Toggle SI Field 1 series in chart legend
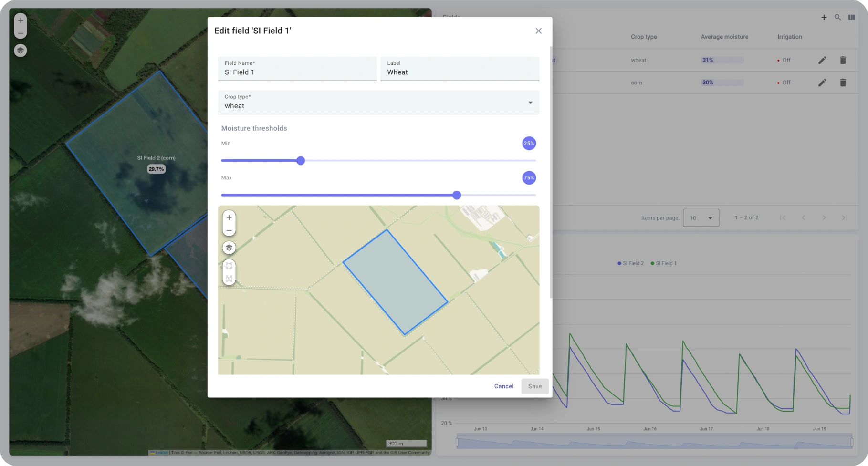Viewport: 868px width, 466px height. (x=664, y=263)
